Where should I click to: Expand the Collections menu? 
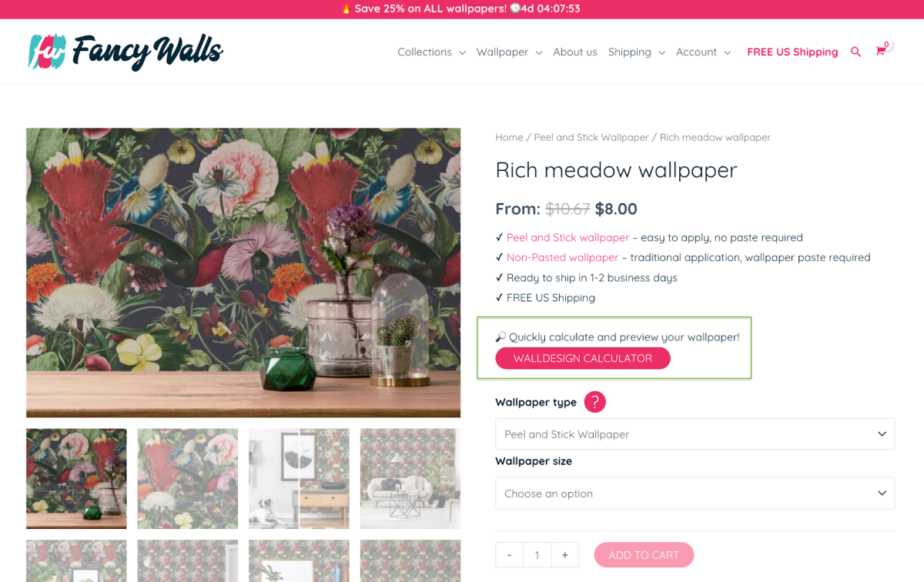point(431,52)
